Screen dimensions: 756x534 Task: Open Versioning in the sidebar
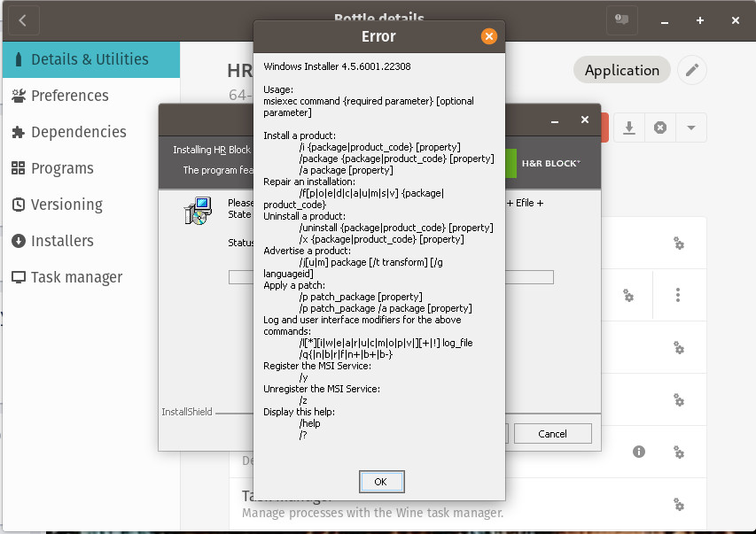coord(91,205)
